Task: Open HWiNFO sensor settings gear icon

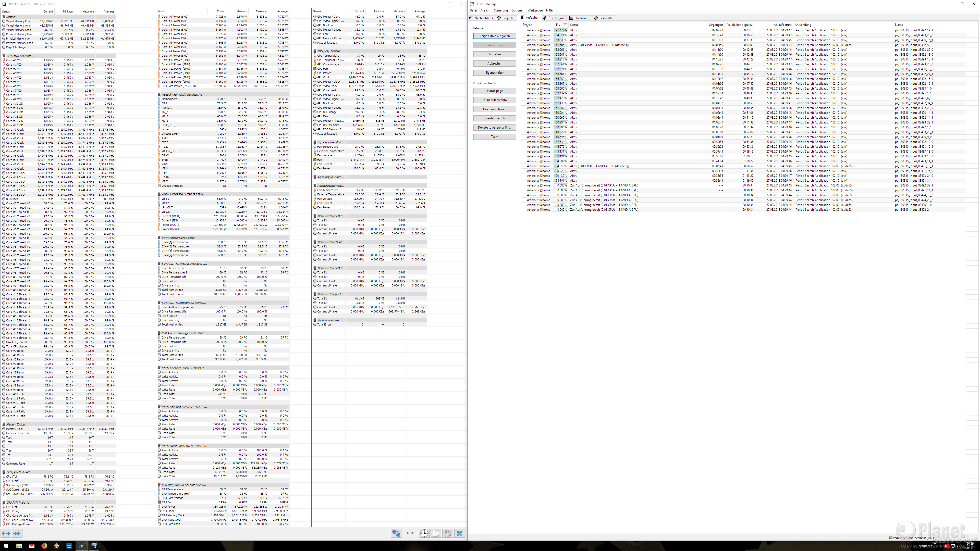Action: (448, 533)
